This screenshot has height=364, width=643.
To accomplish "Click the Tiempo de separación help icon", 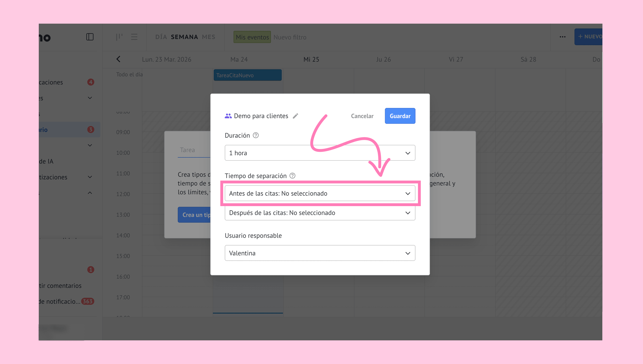I will pos(292,176).
